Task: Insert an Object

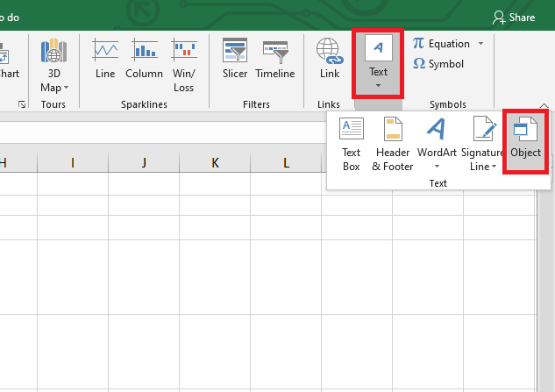Action: 525,142
